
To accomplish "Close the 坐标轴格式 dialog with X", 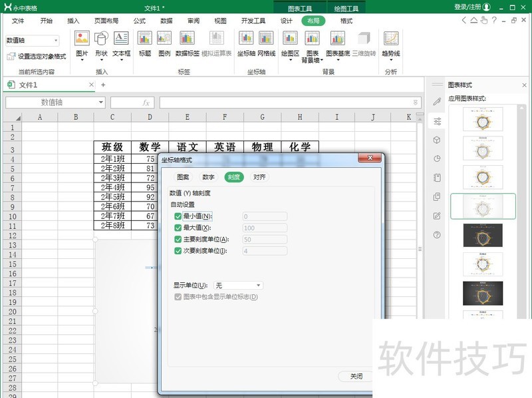I will point(370,158).
